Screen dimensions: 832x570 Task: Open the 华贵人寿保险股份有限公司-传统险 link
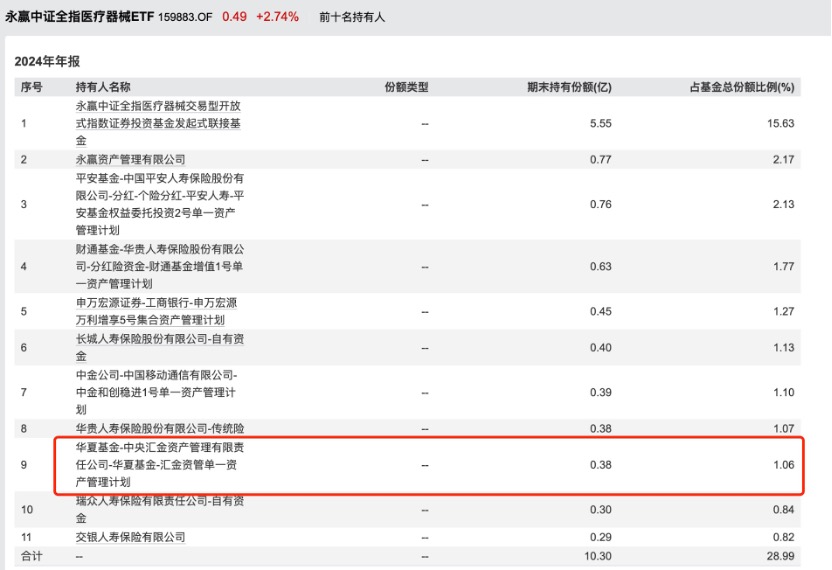(x=160, y=428)
